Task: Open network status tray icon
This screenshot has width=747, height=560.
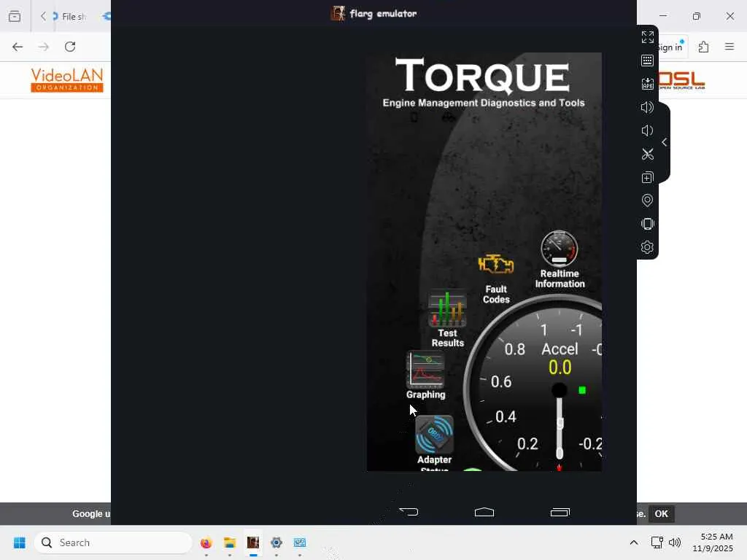Action: point(657,542)
